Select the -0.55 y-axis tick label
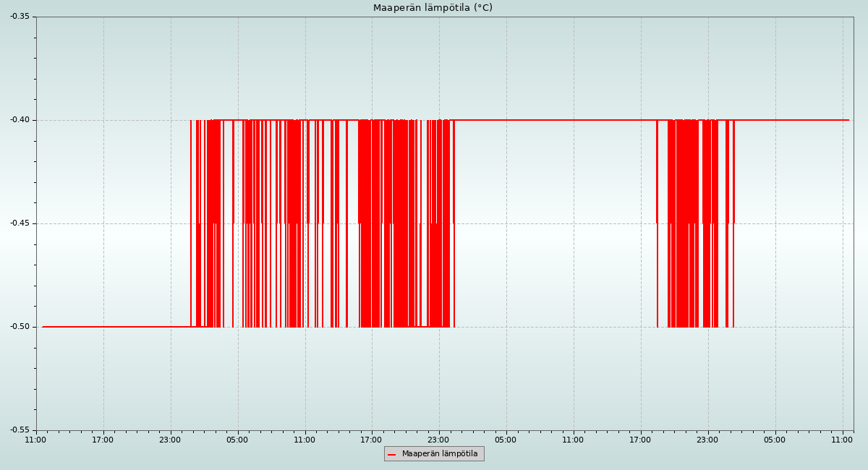Image resolution: width=868 pixels, height=470 pixels. [x=20, y=430]
